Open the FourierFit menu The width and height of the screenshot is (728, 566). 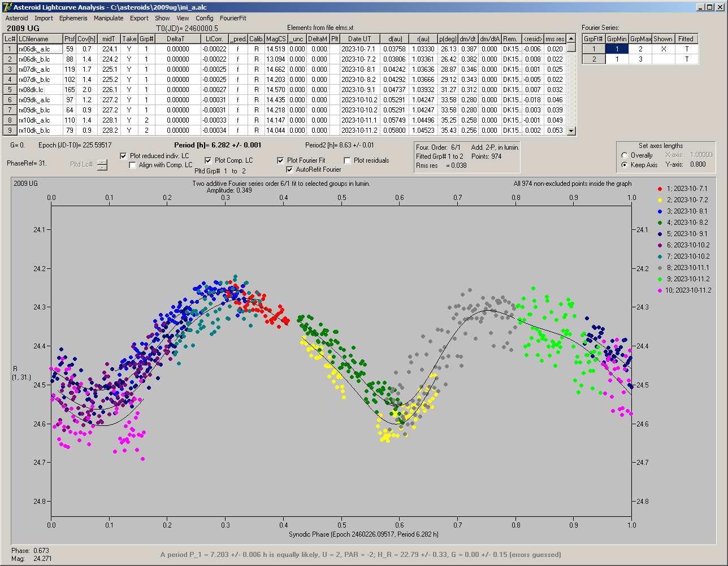click(x=233, y=18)
